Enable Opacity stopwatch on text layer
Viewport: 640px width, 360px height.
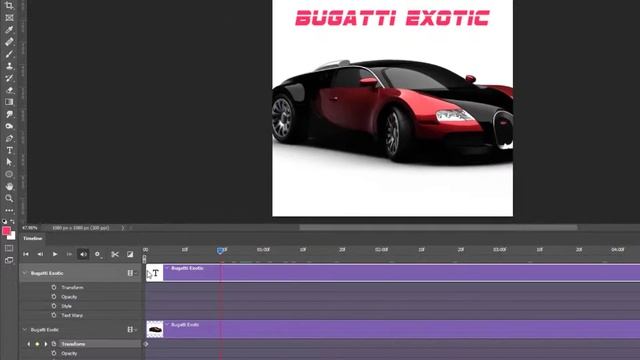pyautogui.click(x=54, y=297)
